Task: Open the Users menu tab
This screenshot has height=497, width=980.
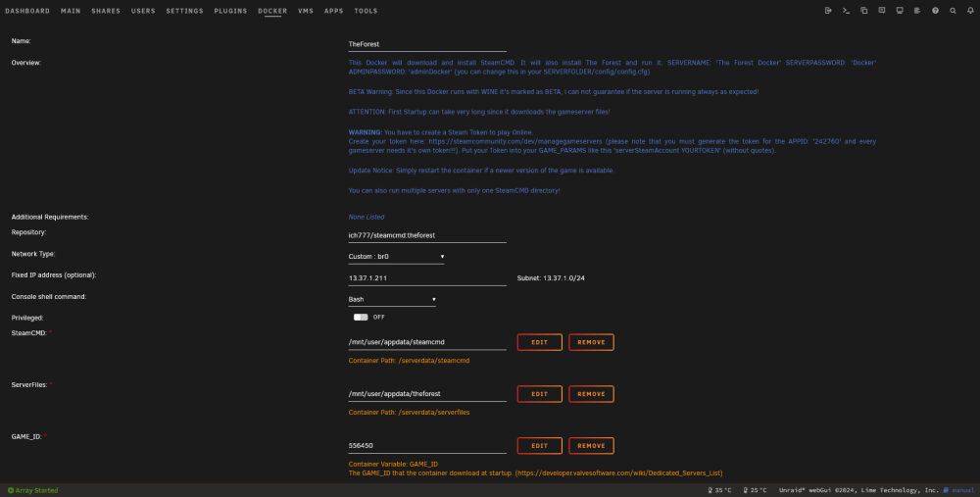Action: coord(143,11)
